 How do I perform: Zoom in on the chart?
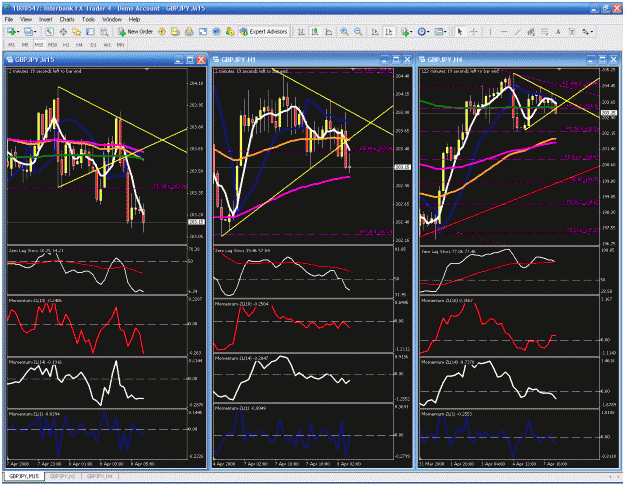tap(344, 31)
